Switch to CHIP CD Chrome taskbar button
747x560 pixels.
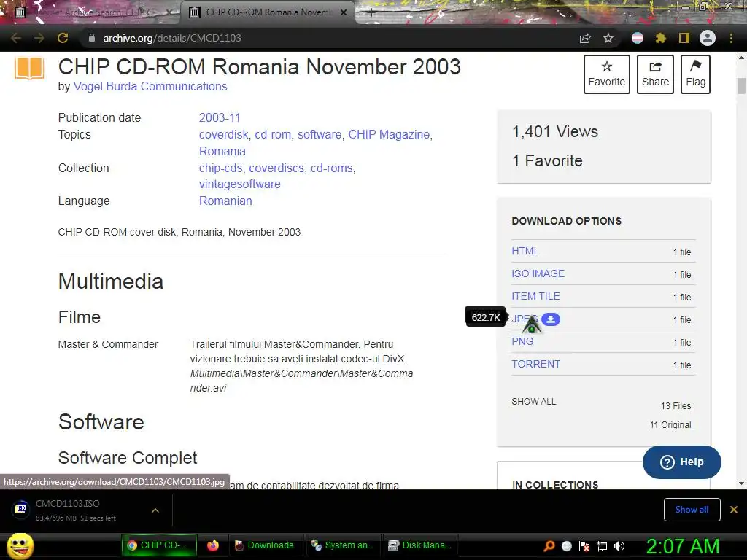click(158, 545)
